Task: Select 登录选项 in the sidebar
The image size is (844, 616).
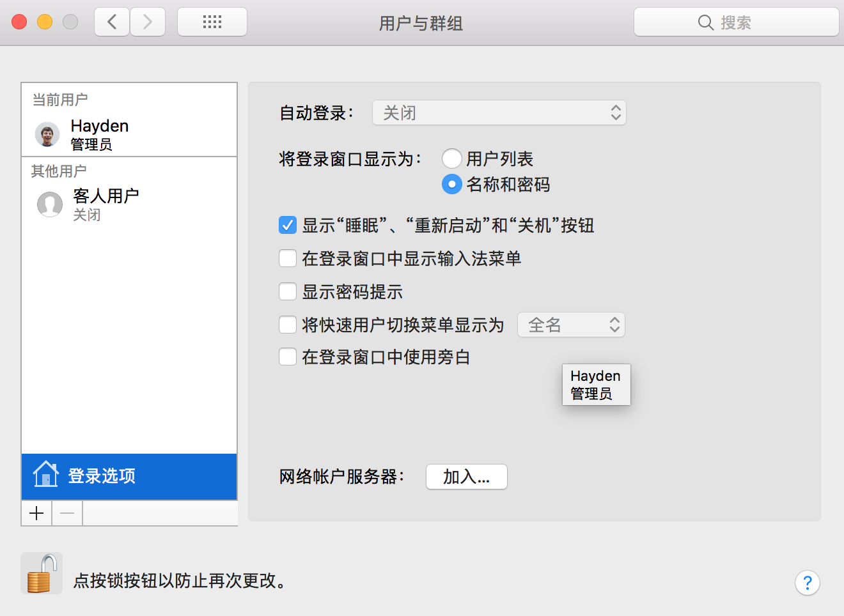Action: [x=129, y=476]
